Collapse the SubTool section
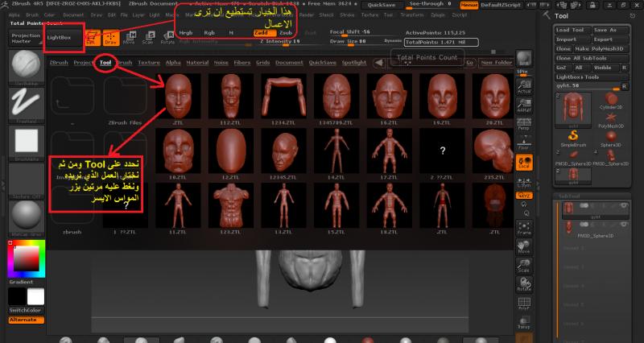Screen dimensions: 644x343 (568, 195)
